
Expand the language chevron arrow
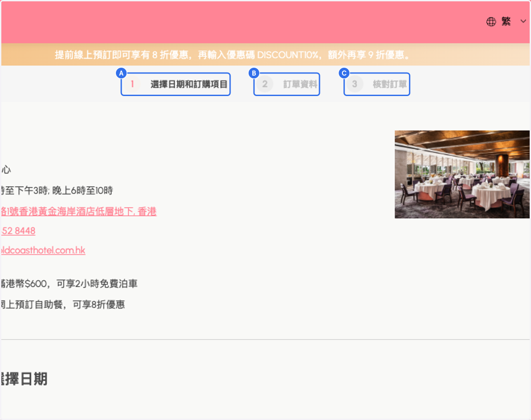pyautogui.click(x=523, y=22)
